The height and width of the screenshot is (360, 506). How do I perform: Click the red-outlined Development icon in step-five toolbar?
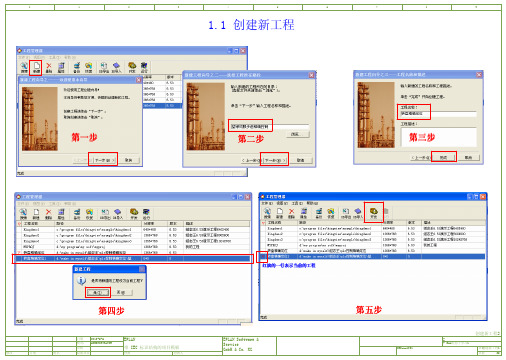[374, 212]
